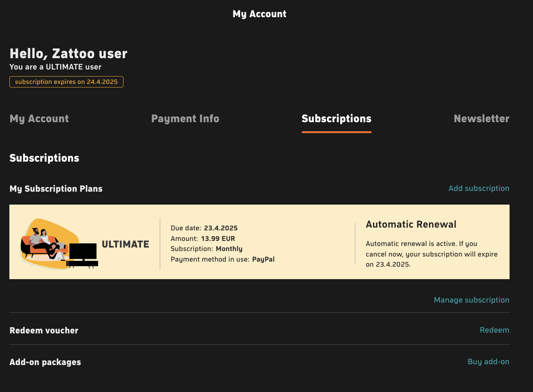Go to the Newsletter tab

481,119
